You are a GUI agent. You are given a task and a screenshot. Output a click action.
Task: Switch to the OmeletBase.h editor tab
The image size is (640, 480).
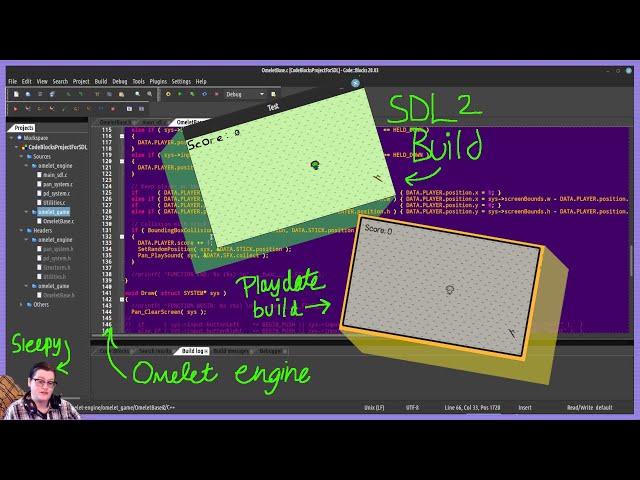pyautogui.click(x=116, y=122)
